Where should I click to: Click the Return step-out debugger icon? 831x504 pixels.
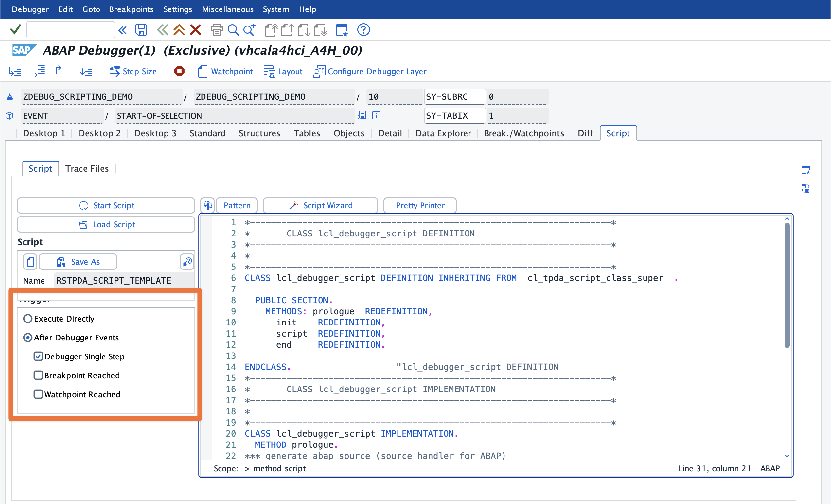62,71
